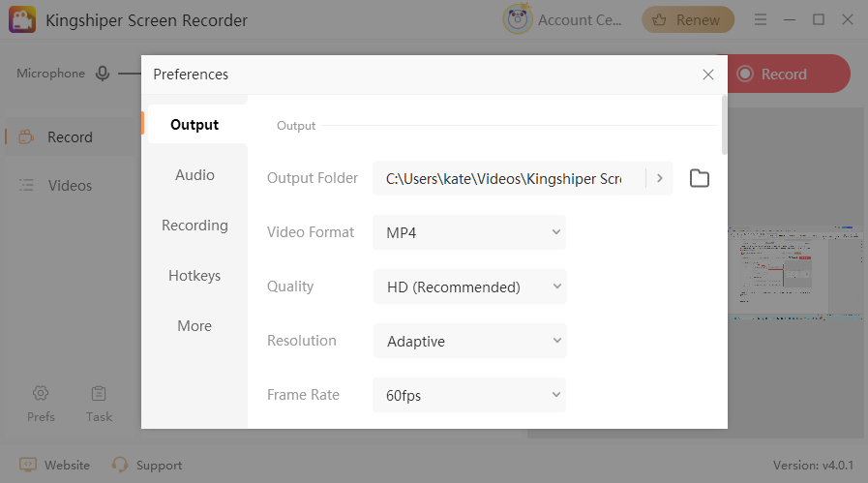Click the screen preview thumbnail
Image resolution: width=868 pixels, height=483 pixels.
pos(795,273)
